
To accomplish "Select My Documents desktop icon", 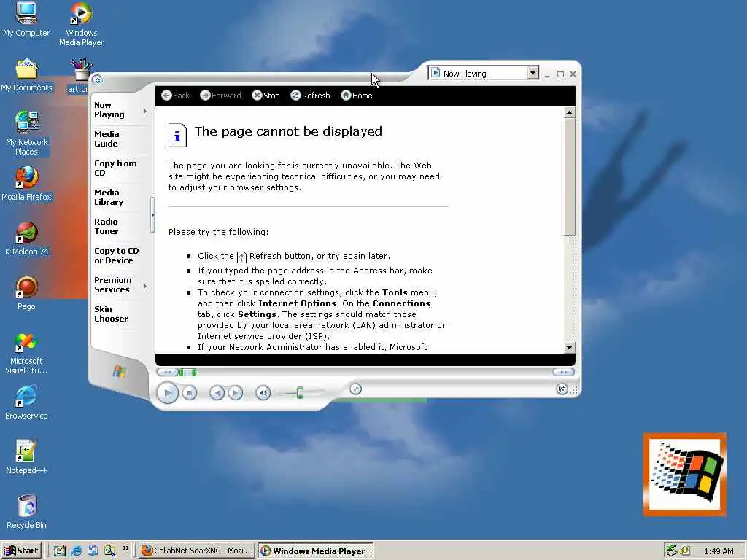I will click(26, 75).
